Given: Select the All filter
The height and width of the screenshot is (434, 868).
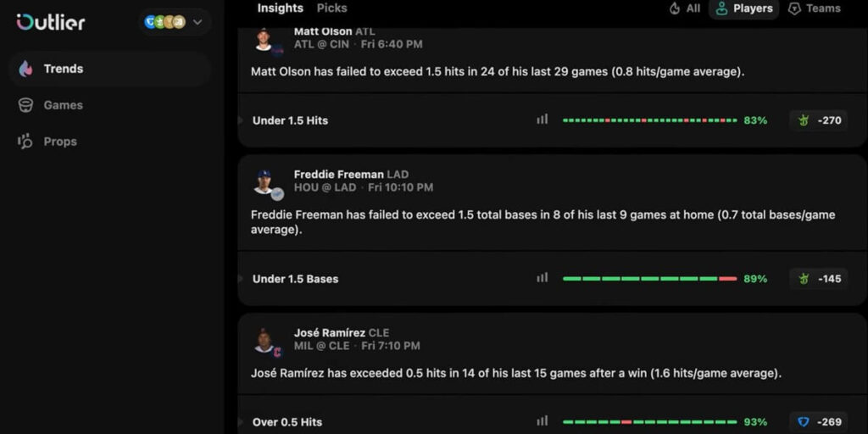Looking at the screenshot, I should click(685, 8).
